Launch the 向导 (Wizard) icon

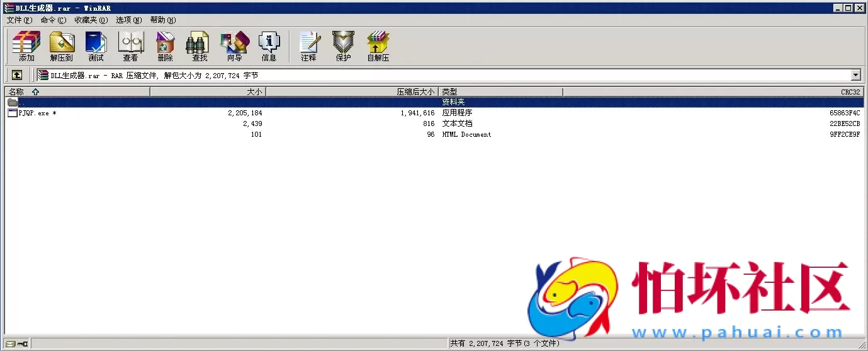click(234, 46)
